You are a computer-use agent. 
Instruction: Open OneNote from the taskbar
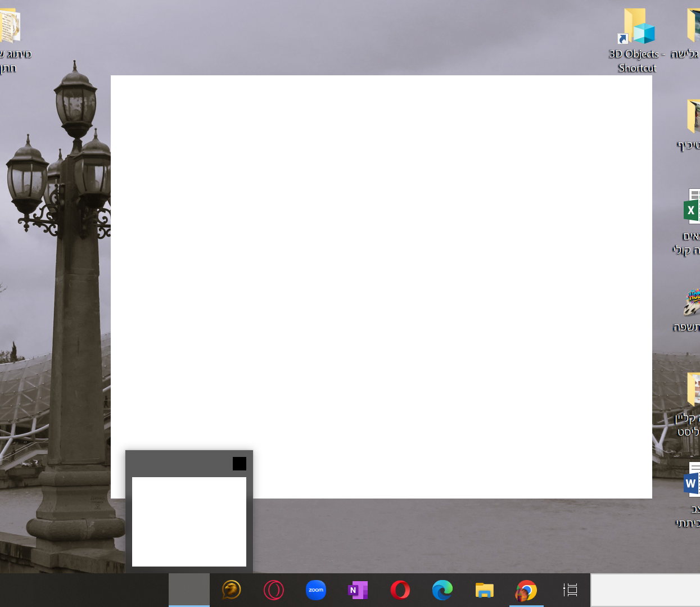[358, 590]
